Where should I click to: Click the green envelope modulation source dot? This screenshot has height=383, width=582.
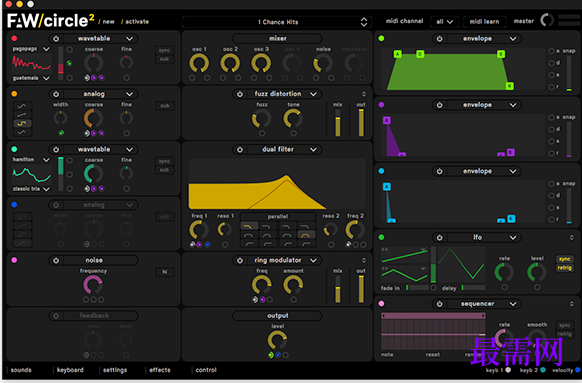coord(381,38)
